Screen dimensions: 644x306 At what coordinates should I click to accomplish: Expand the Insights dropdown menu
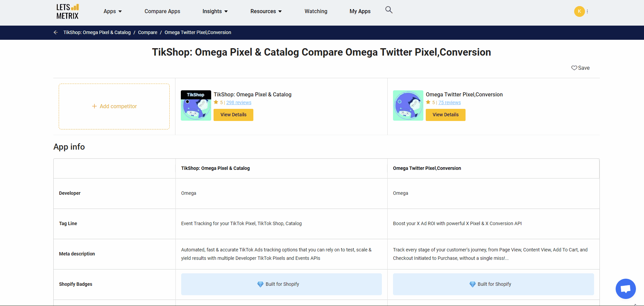[215, 11]
